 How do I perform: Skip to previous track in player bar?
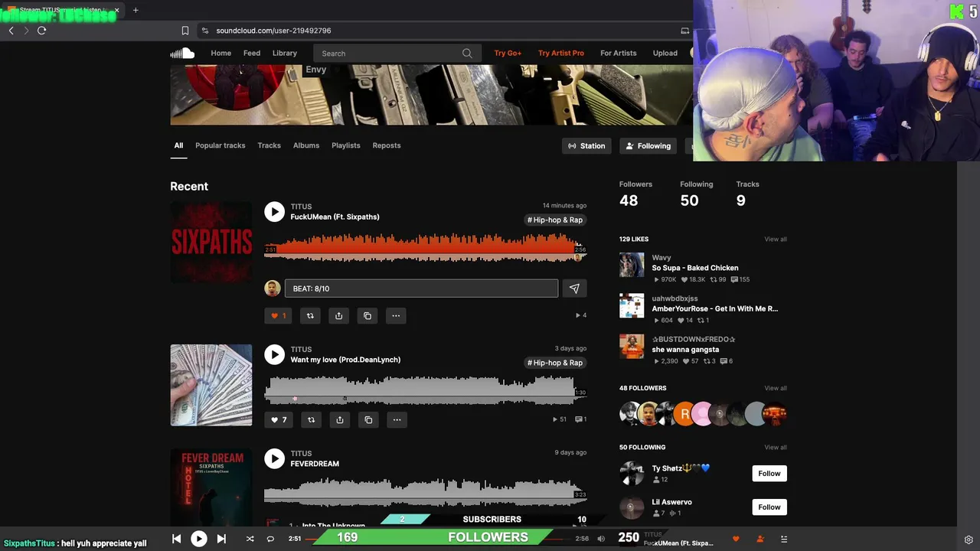pos(176,539)
